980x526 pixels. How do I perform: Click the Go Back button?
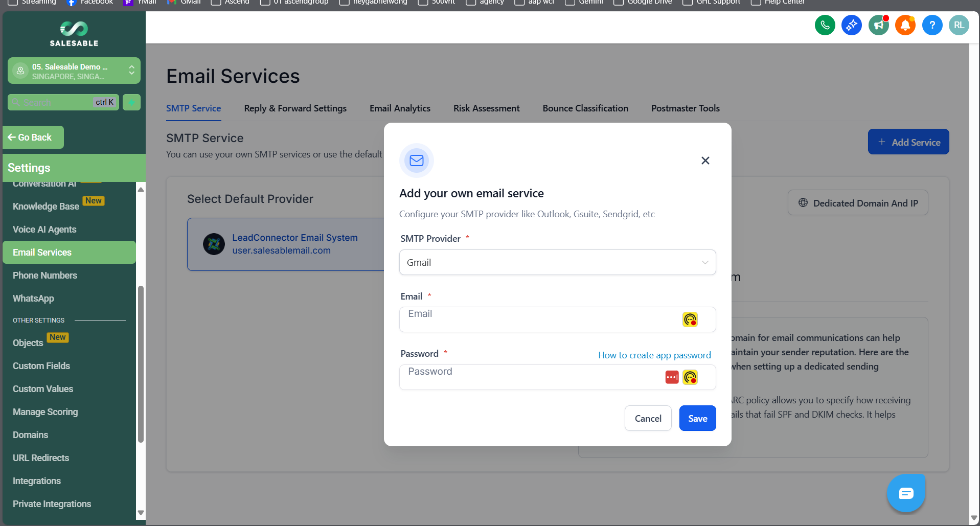[x=33, y=137]
